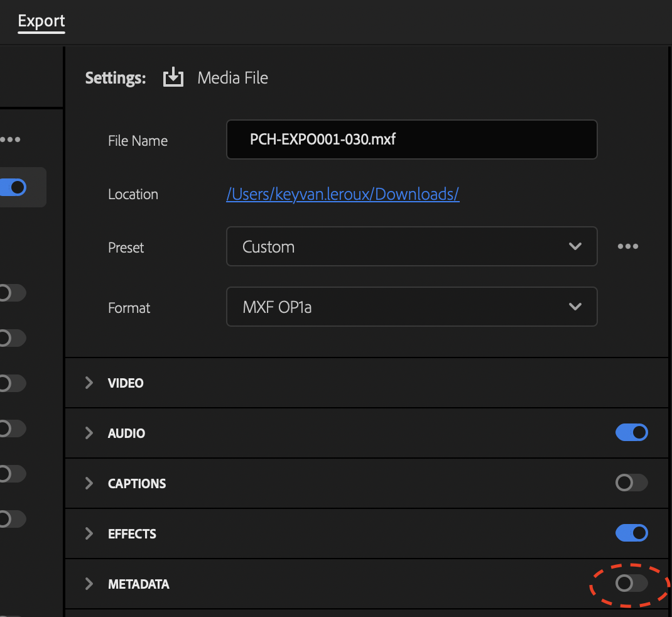Click the ellipsis icon in left sidebar
The image size is (672, 617).
click(x=10, y=139)
